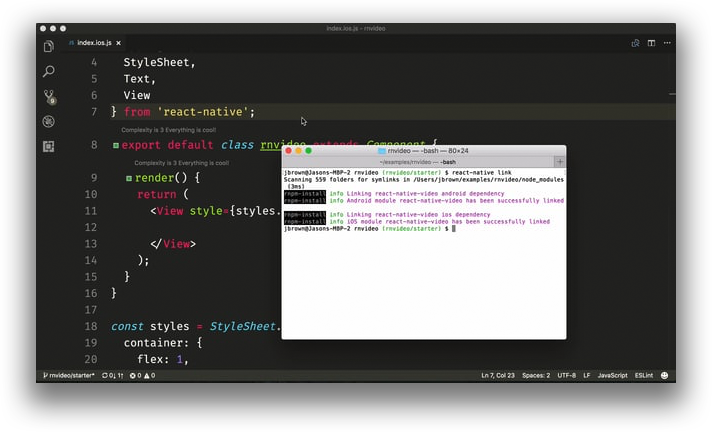Collapse the class block at line 8
Image resolution: width=712 pixels, height=432 pixels.
click(116, 145)
